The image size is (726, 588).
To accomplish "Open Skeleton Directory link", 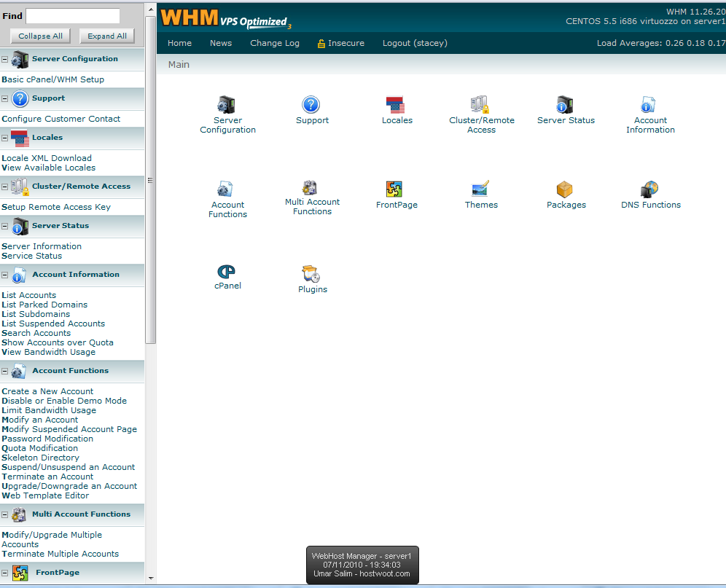I will tap(40, 458).
